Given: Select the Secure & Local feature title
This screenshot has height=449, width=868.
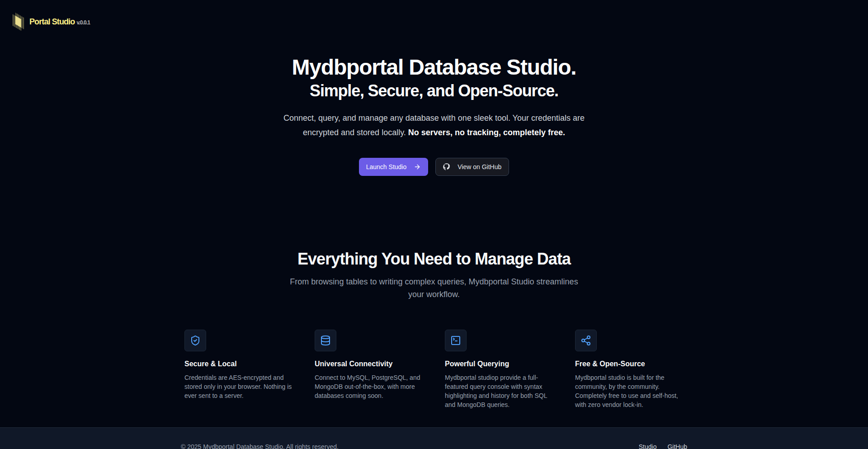Looking at the screenshot, I should tap(210, 364).
